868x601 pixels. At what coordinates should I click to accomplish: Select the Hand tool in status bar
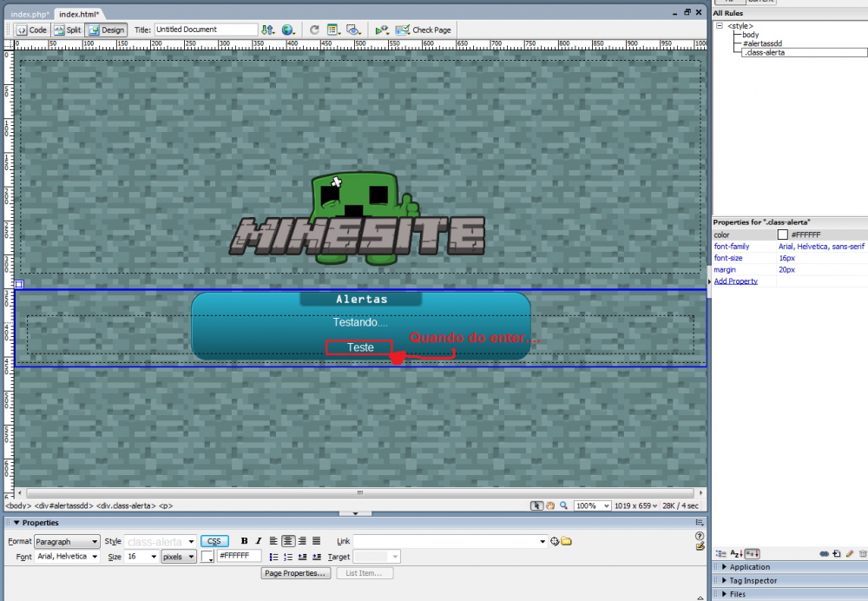(550, 505)
